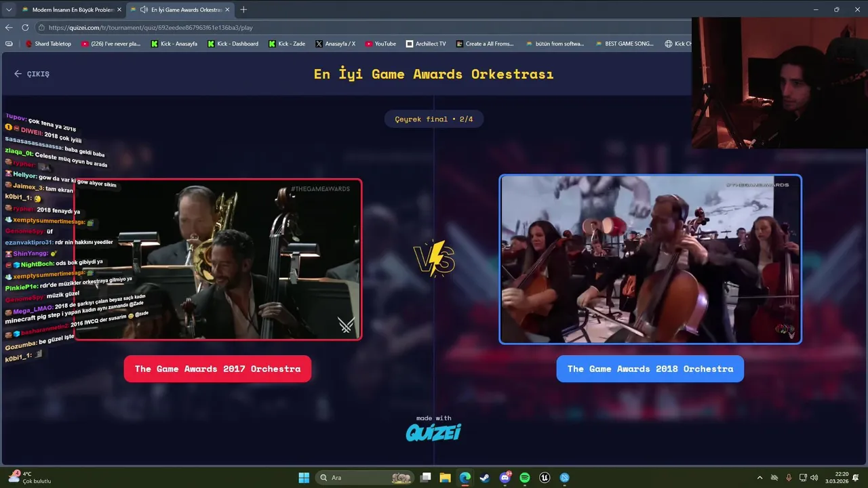Click the microphone tray icon

(789, 478)
